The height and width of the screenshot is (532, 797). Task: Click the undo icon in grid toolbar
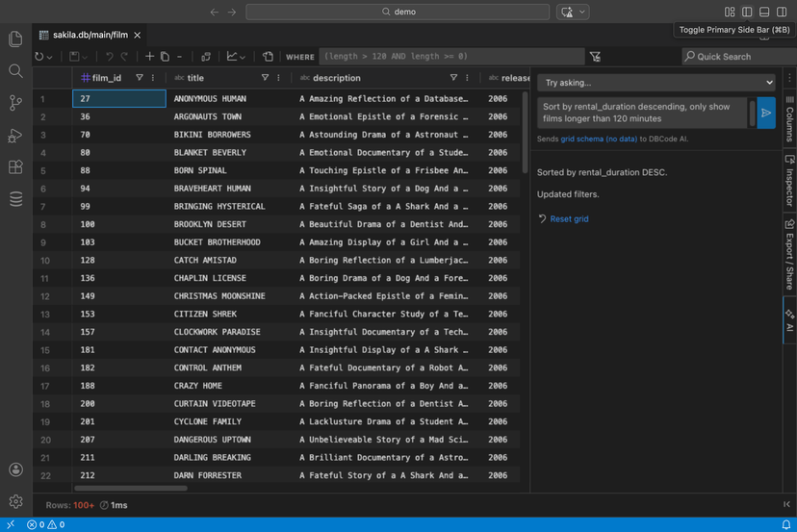(x=110, y=57)
